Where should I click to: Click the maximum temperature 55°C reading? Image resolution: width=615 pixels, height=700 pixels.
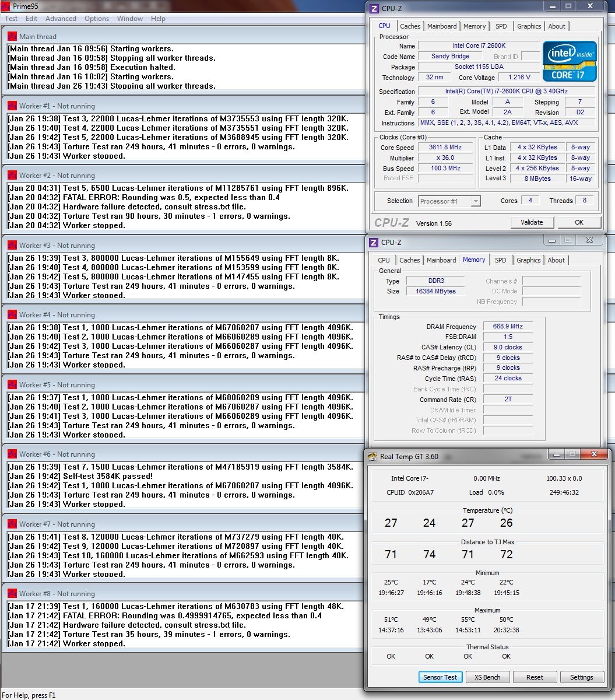(468, 619)
